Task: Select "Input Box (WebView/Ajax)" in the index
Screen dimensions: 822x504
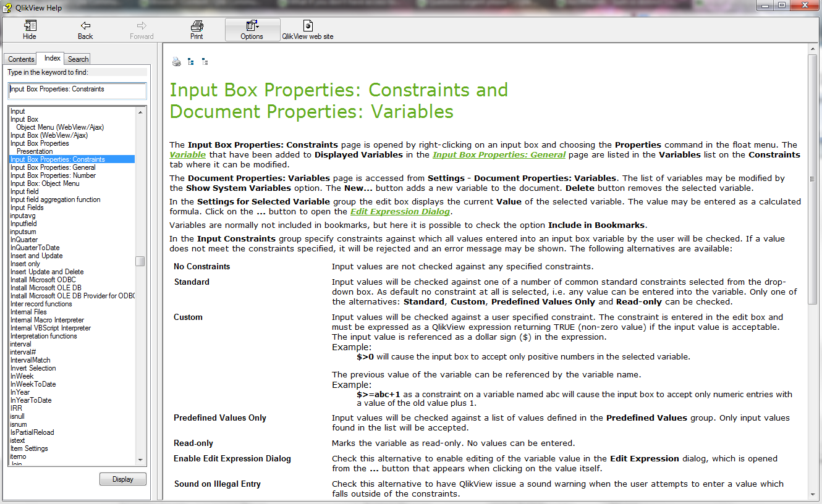Action: pyautogui.click(x=49, y=135)
